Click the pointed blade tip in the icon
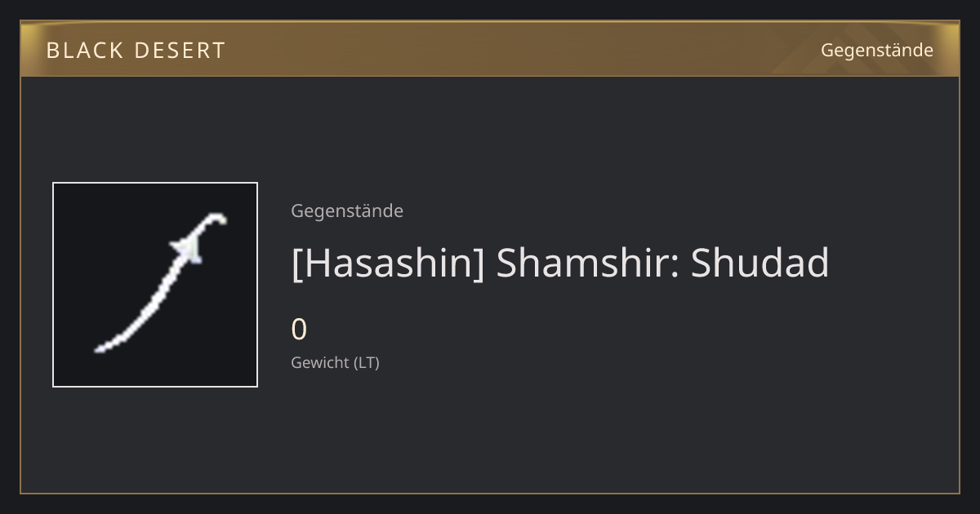 pyautogui.click(x=100, y=349)
